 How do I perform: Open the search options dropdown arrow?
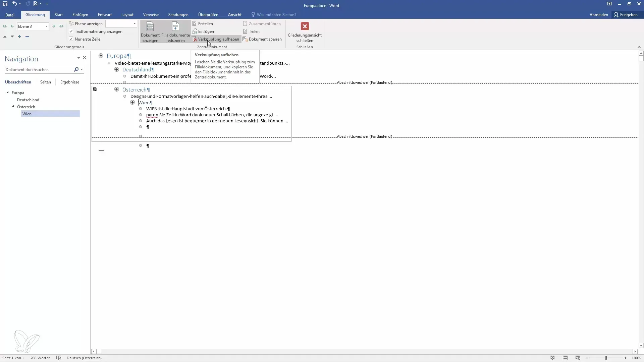pyautogui.click(x=82, y=69)
